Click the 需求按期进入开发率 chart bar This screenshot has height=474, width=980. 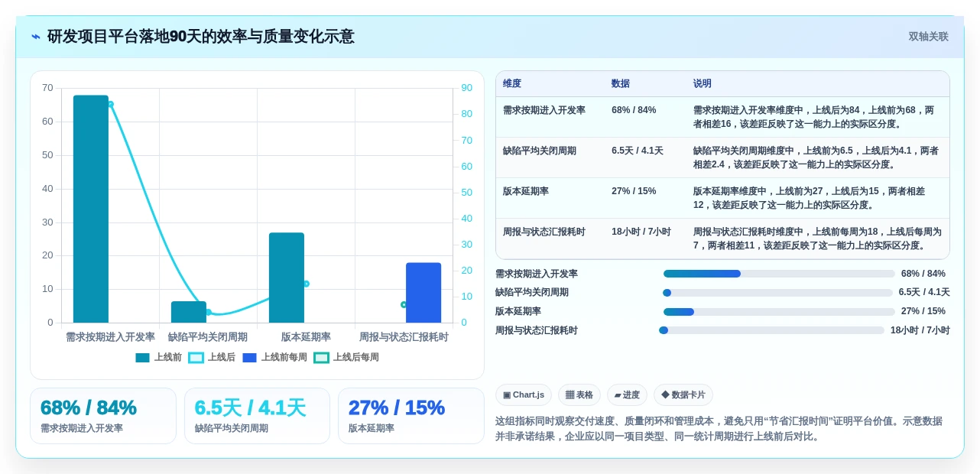(x=91, y=209)
